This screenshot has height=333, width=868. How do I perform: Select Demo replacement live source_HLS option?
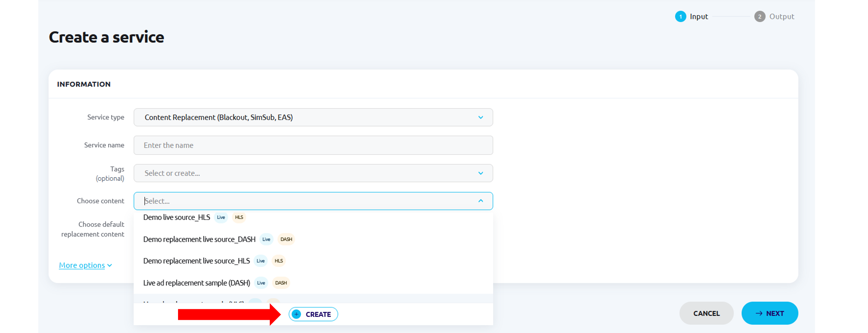(313, 261)
